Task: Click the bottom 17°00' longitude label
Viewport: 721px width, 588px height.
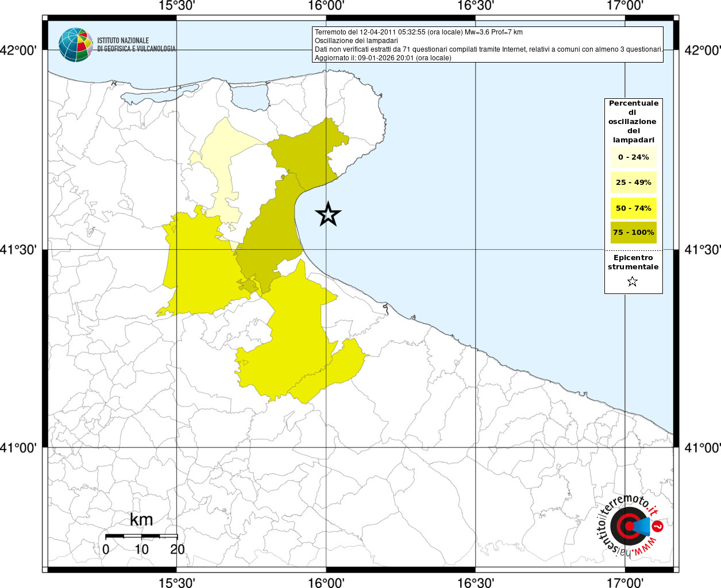Action: [x=625, y=582]
